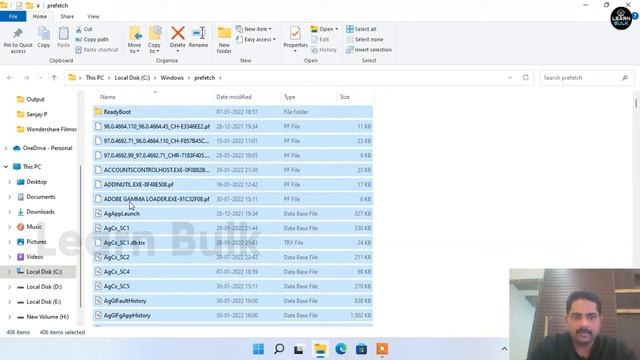Expand Documents tree node
The width and height of the screenshot is (640, 360).
tap(10, 197)
